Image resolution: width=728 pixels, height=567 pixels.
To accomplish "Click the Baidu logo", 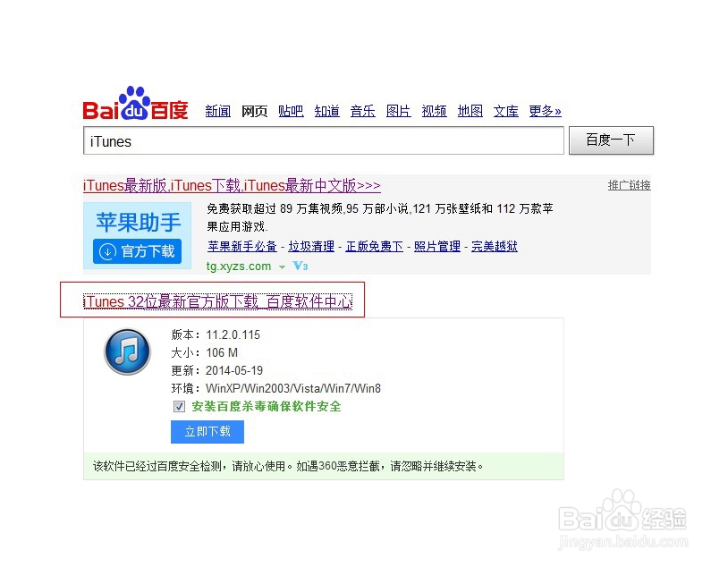I will 135,103.
